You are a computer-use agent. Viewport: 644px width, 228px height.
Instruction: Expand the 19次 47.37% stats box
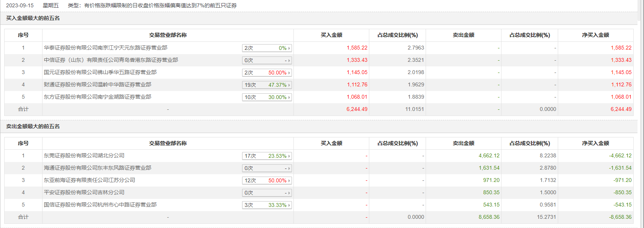pyautogui.click(x=267, y=85)
